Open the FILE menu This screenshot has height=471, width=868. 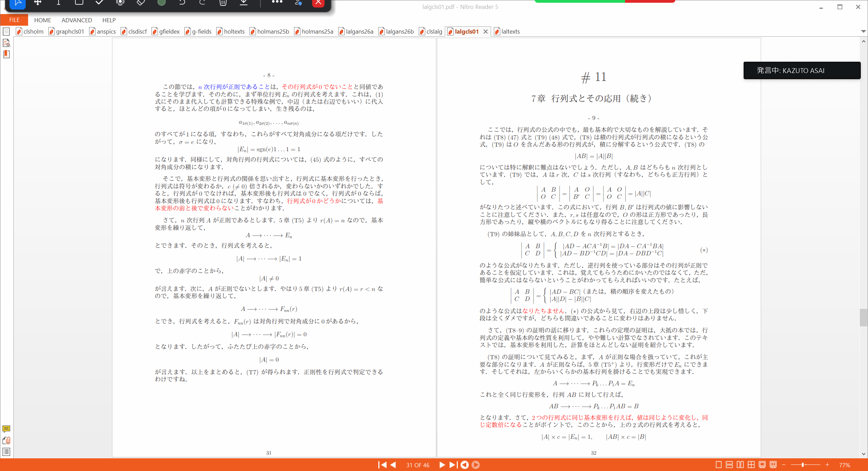[14, 20]
